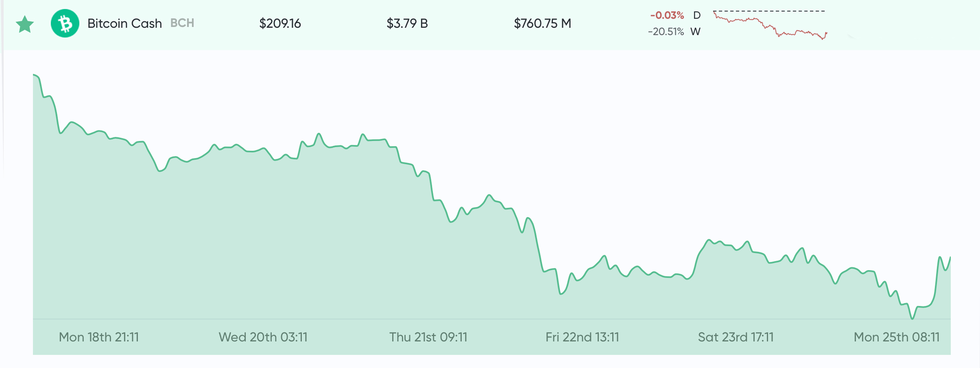Click the -20.51% weekly change value
980x368 pixels.
pos(666,31)
